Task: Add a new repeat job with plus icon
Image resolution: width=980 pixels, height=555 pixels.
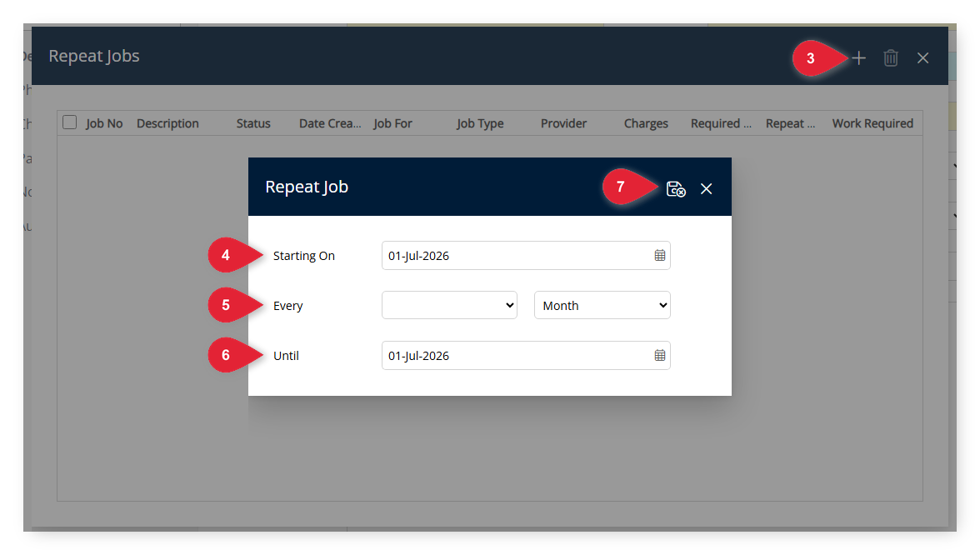Action: [858, 58]
